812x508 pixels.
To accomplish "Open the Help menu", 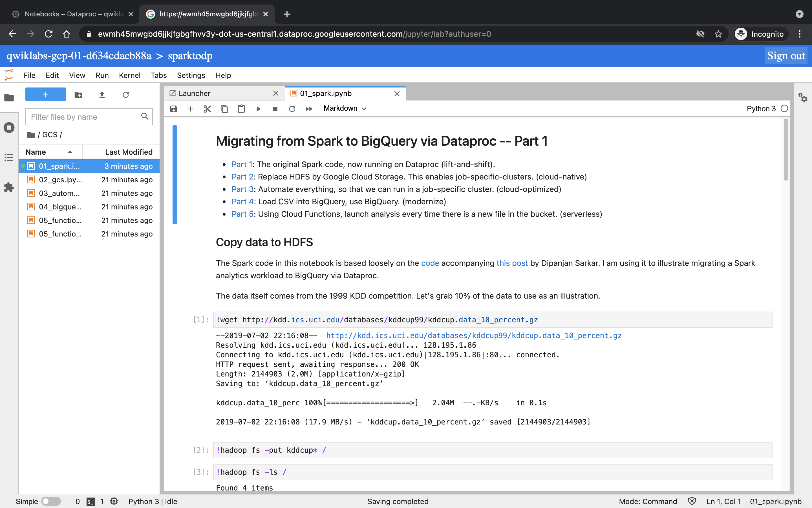I will (x=223, y=75).
